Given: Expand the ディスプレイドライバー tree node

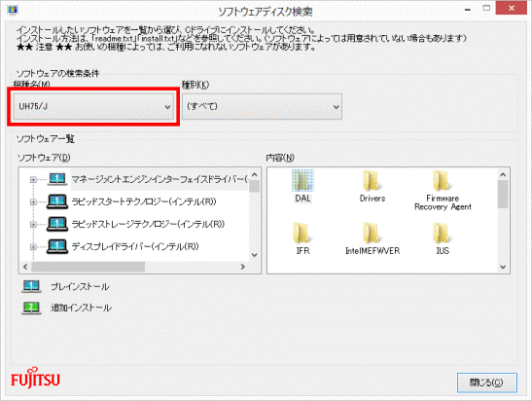Looking at the screenshot, I should 33,247.
